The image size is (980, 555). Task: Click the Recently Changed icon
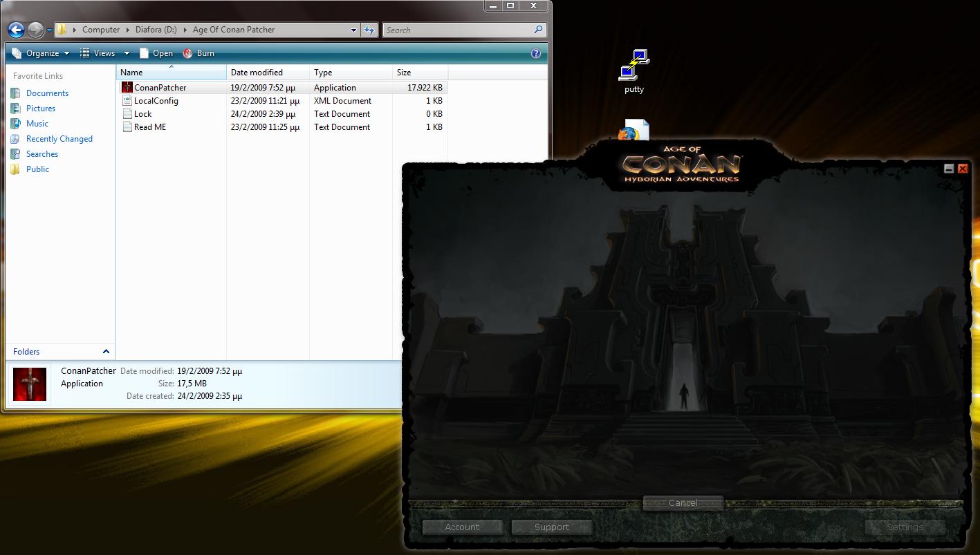tap(16, 139)
